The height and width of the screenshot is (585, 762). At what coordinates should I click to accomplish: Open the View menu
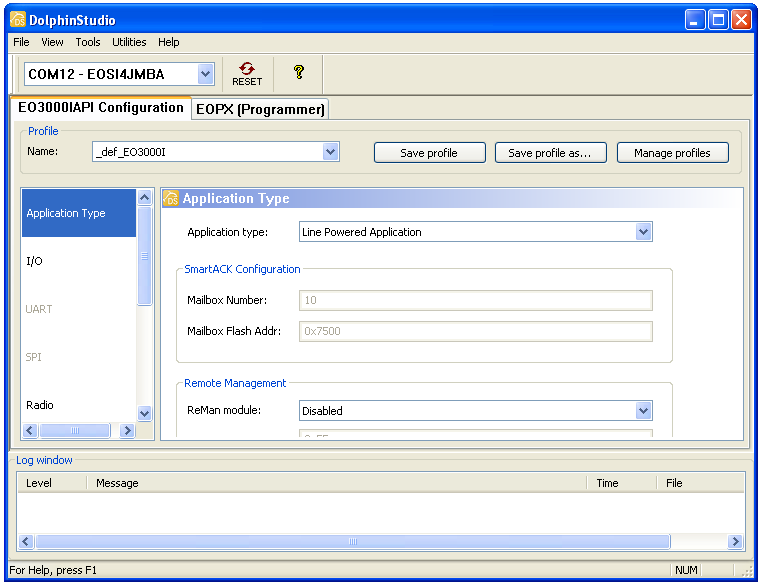[x=52, y=42]
